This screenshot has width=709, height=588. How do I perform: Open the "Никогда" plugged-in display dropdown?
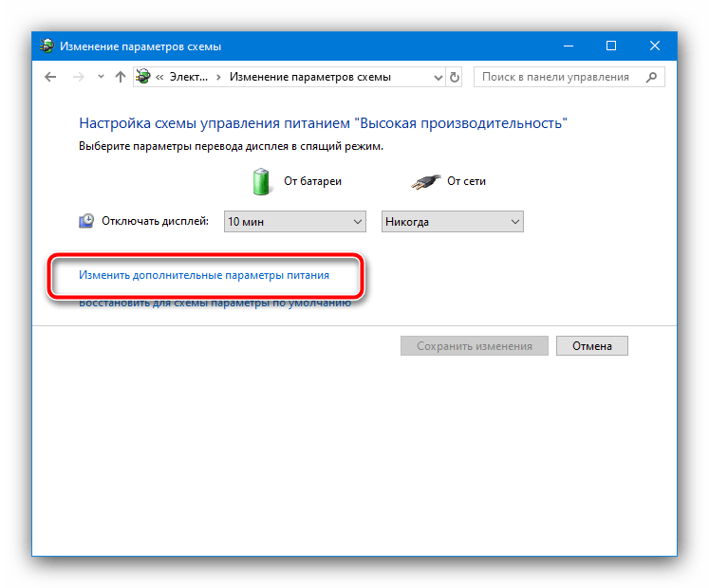[452, 222]
